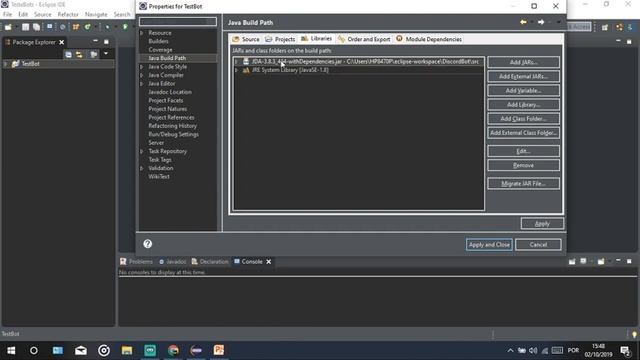Click the Save icon in Eclipse toolbar

(25, 27)
